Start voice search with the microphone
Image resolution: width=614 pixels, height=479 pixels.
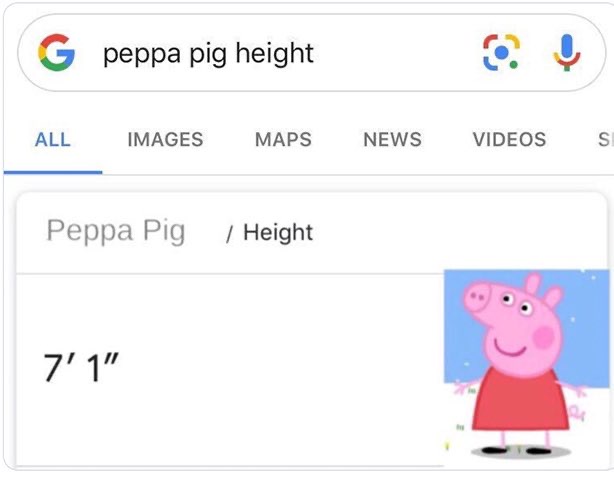[567, 52]
